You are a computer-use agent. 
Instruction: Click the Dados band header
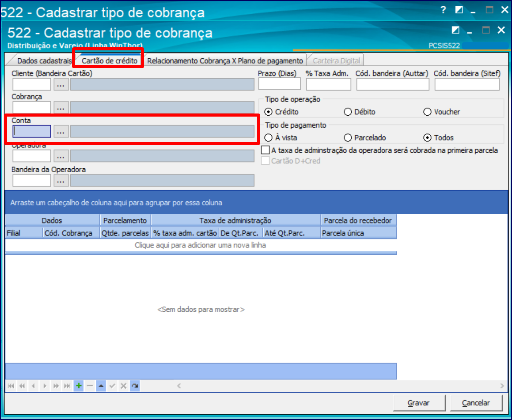tap(52, 221)
